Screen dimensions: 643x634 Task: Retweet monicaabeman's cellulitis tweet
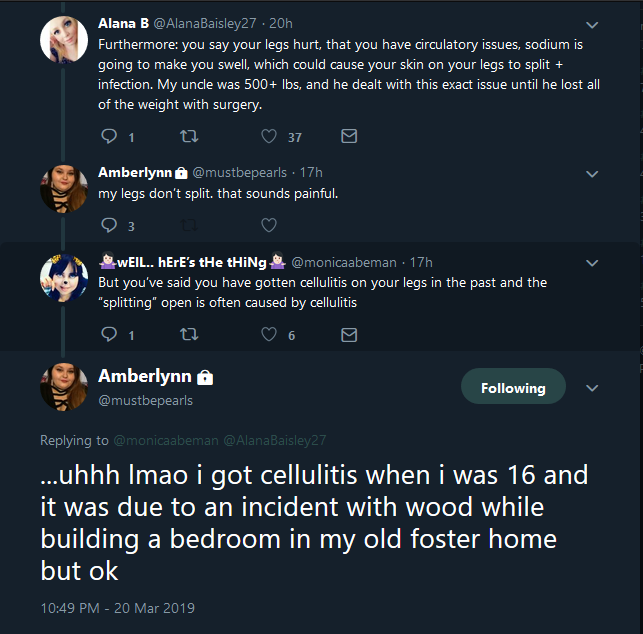click(189, 335)
